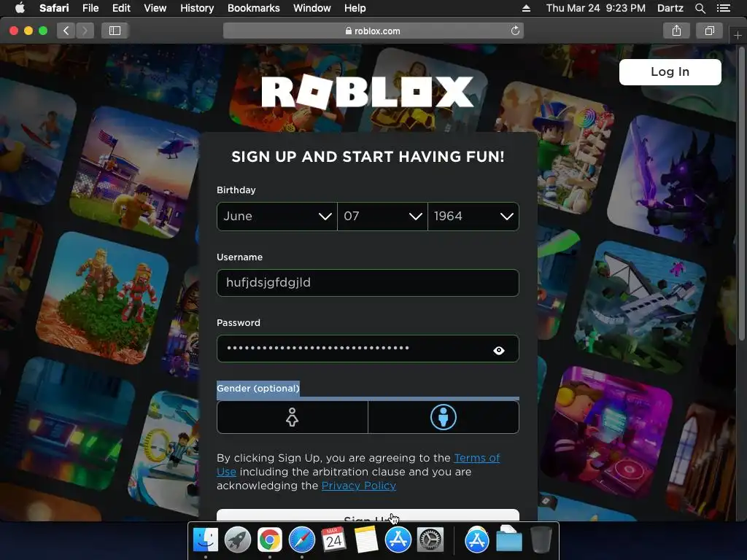Toggle the Safari sidebar button
Viewport: 747px width, 560px height.
click(115, 31)
